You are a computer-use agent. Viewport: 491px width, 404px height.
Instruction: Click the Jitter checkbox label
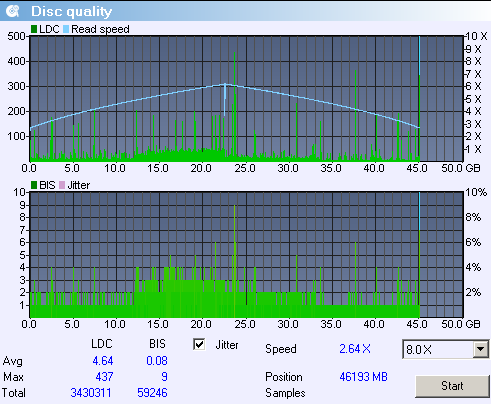tap(227, 345)
